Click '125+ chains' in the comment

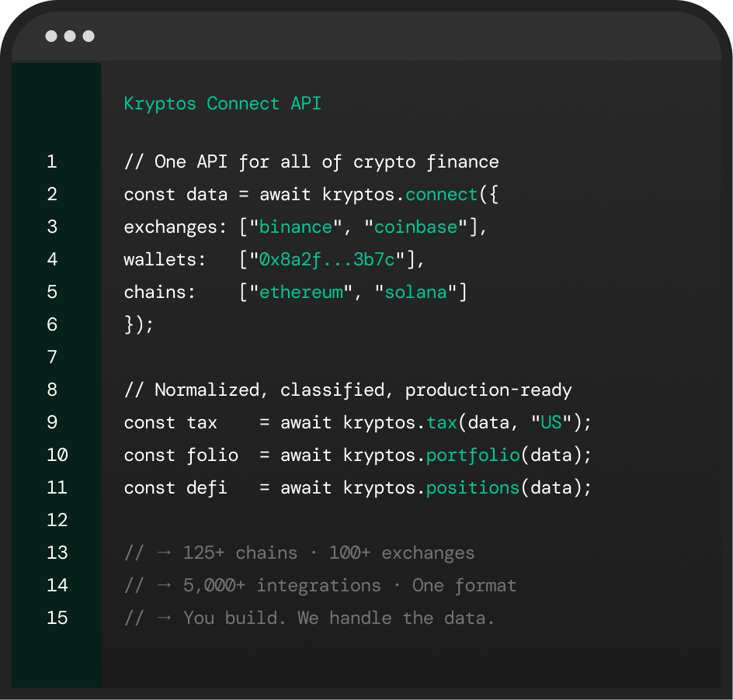pyautogui.click(x=240, y=553)
